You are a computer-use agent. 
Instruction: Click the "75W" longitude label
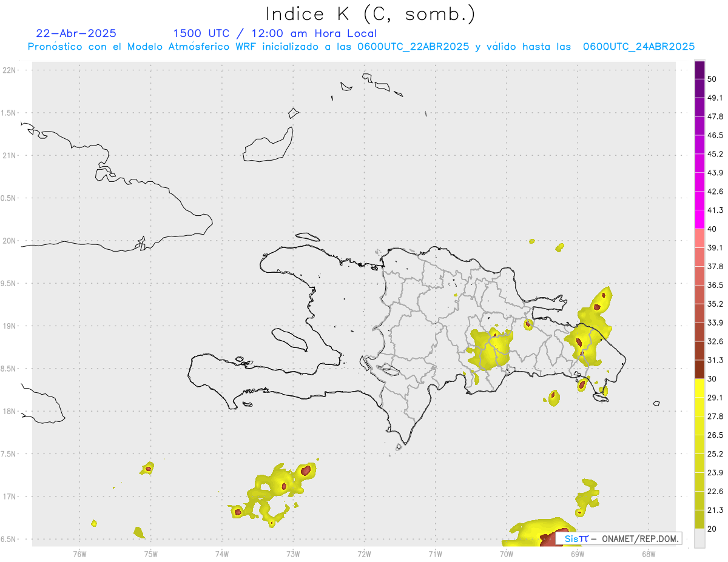coord(151,554)
